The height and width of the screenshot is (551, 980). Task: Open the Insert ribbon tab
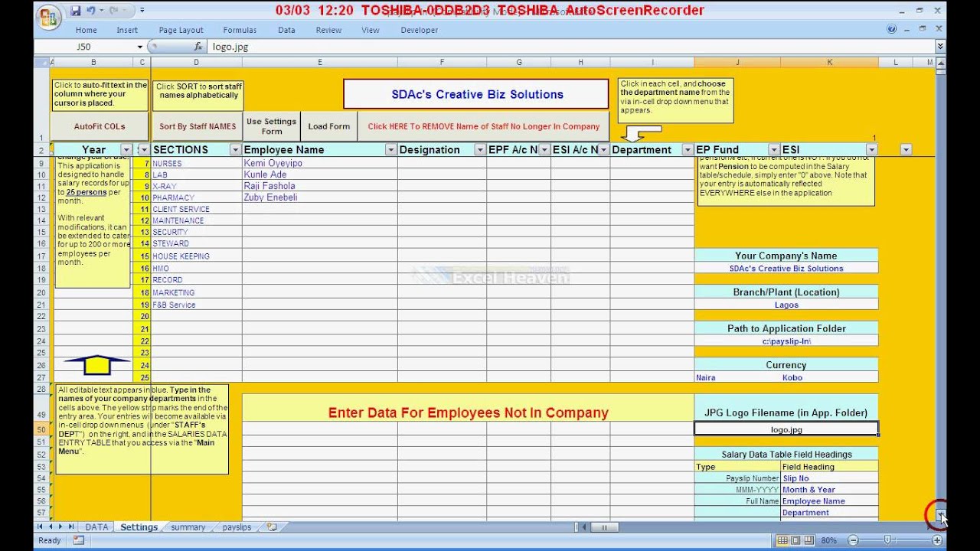pos(127,30)
